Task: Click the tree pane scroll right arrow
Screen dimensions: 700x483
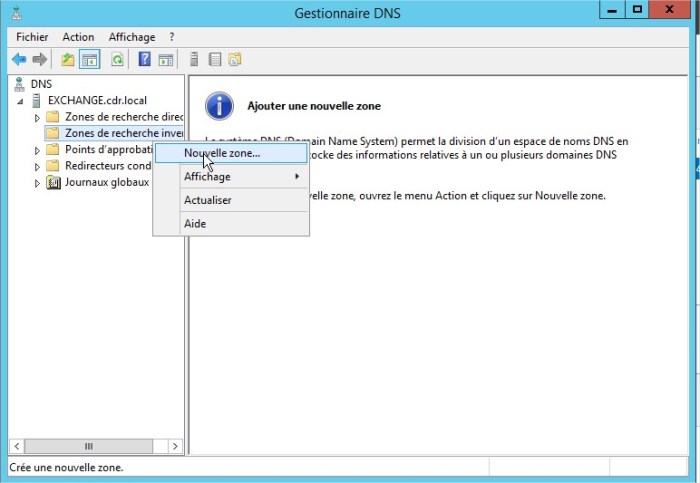Action: pos(175,446)
